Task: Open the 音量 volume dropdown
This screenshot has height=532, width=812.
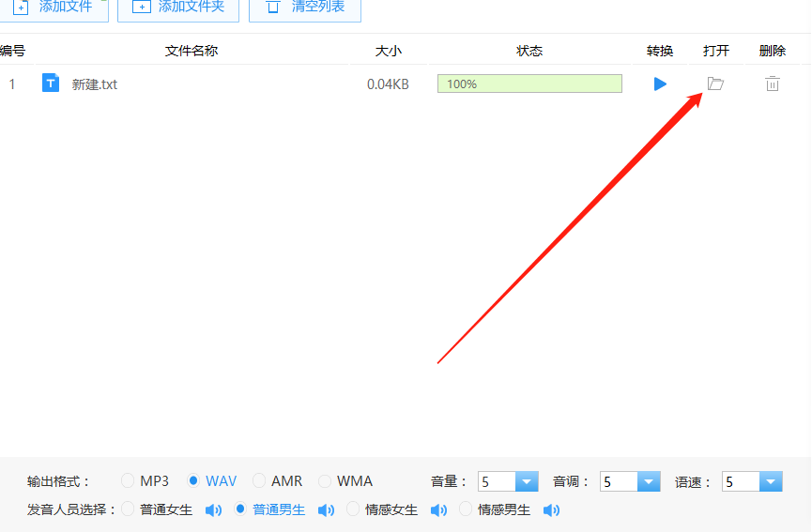Action: [x=527, y=481]
